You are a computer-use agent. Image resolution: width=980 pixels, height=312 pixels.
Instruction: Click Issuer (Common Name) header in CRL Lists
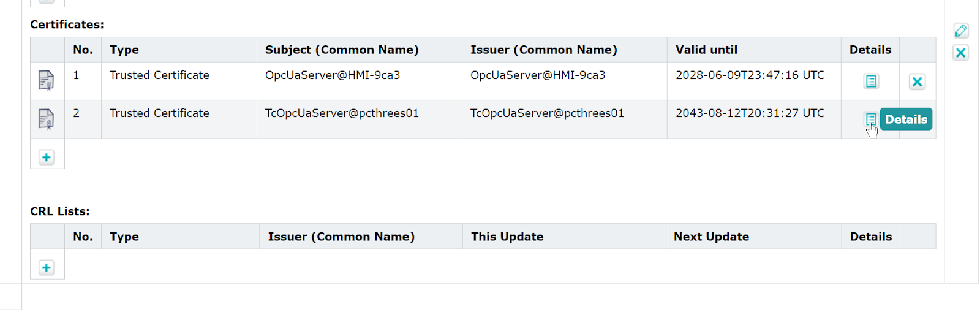pyautogui.click(x=341, y=237)
